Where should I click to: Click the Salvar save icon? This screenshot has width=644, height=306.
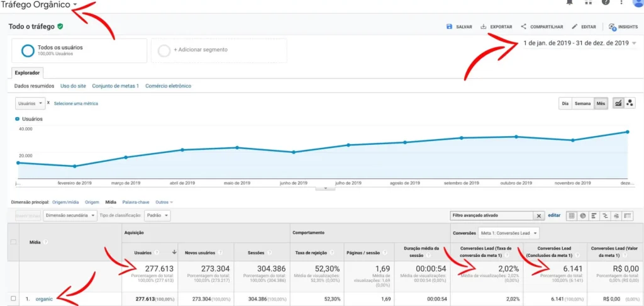pos(449,26)
